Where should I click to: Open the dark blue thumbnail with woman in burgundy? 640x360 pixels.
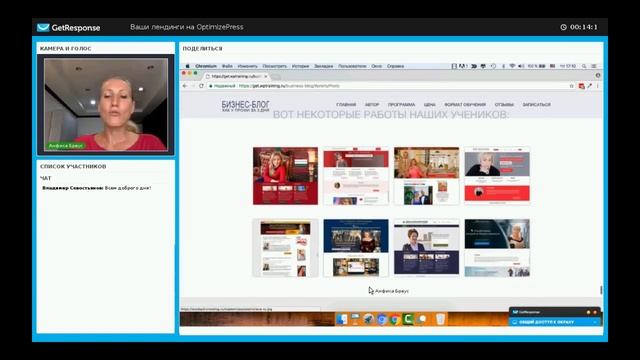[x=356, y=248]
